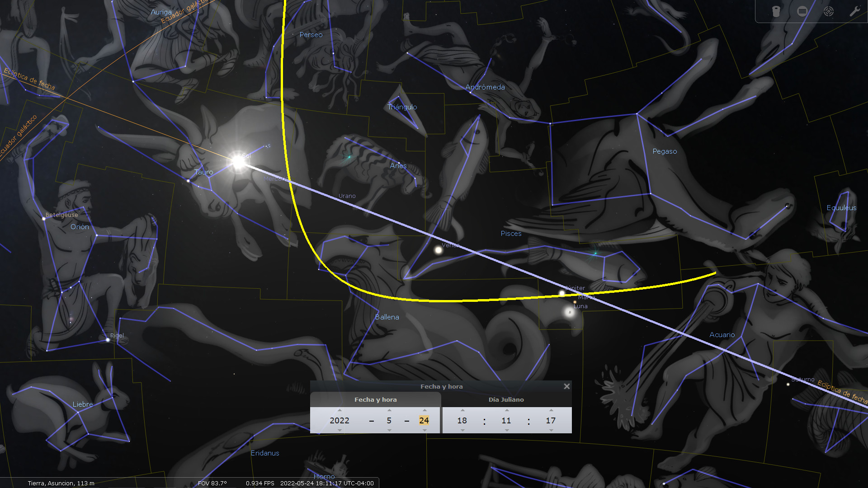The width and height of the screenshot is (868, 488).
Task: Select the planet Venus in Pisces
Action: point(438,250)
